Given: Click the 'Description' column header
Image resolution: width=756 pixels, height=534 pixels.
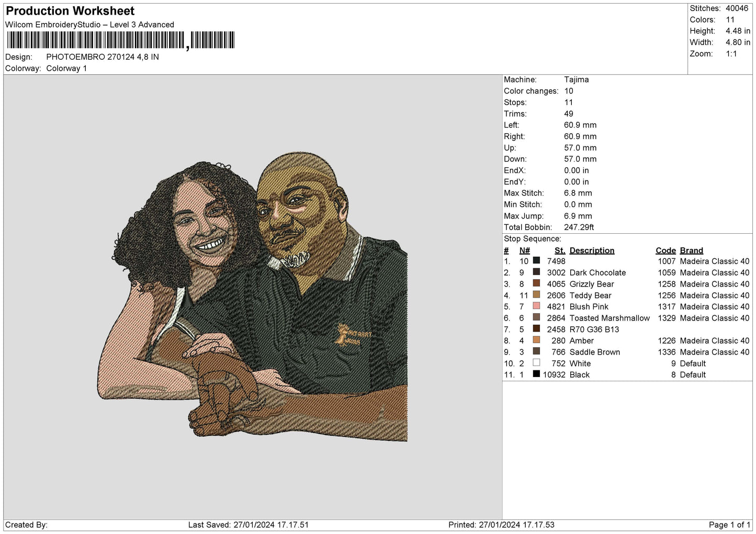Looking at the screenshot, I should pos(592,251).
